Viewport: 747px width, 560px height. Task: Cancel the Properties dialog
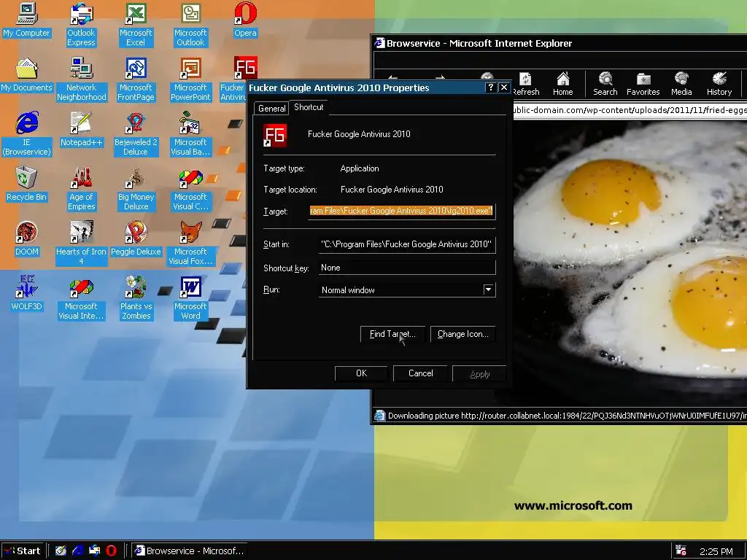point(420,373)
